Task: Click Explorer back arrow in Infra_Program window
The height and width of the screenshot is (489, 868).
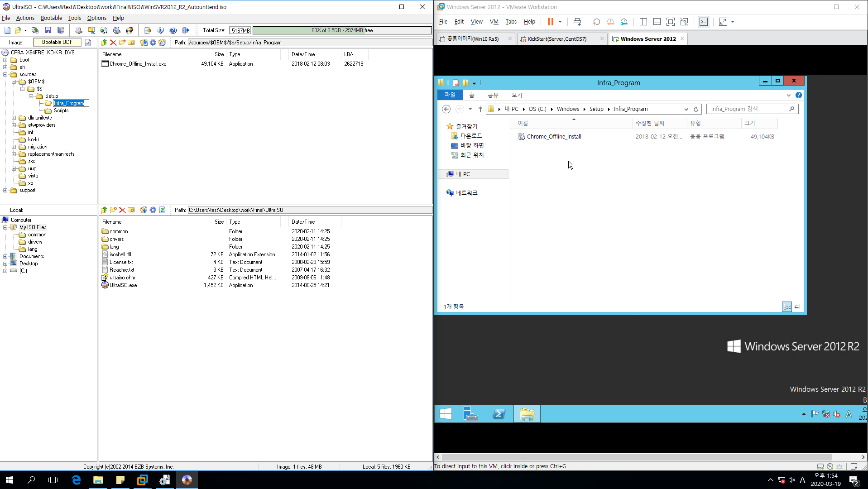Action: pyautogui.click(x=446, y=109)
